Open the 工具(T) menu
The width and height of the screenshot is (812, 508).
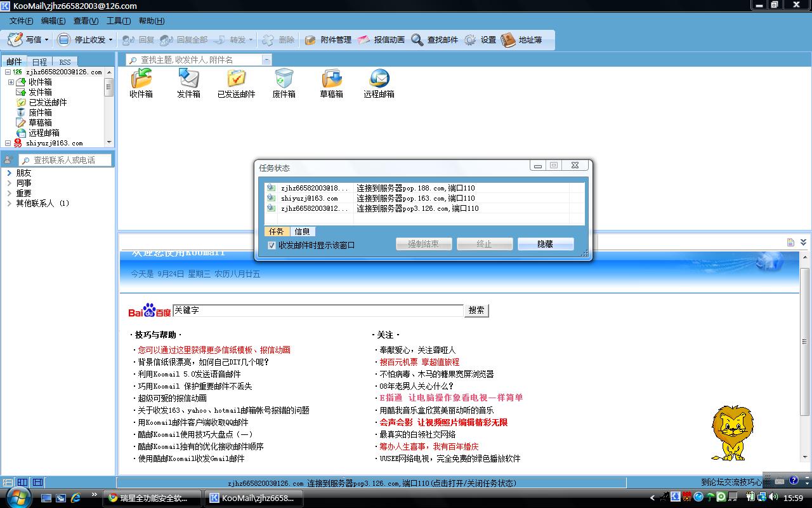point(119,21)
